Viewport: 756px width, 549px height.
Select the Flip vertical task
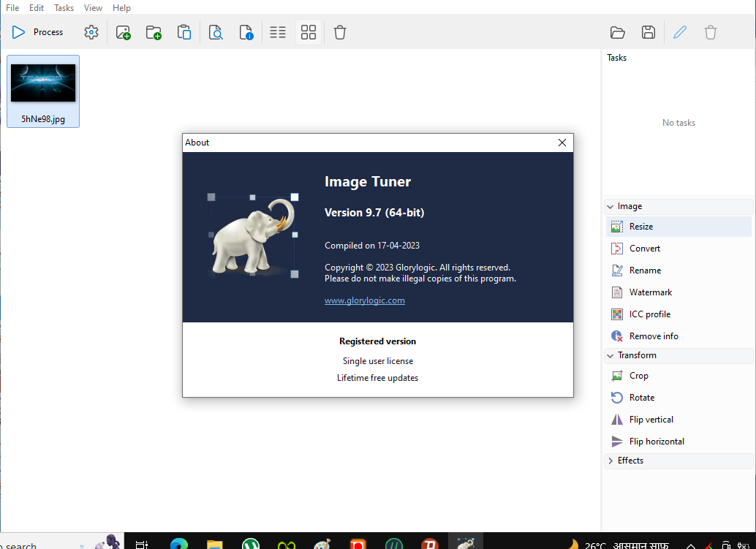tap(678, 420)
